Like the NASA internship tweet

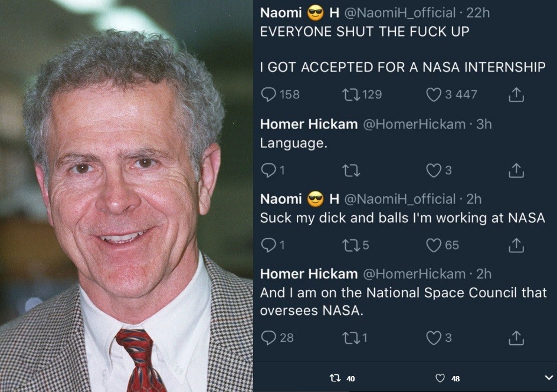click(x=434, y=94)
